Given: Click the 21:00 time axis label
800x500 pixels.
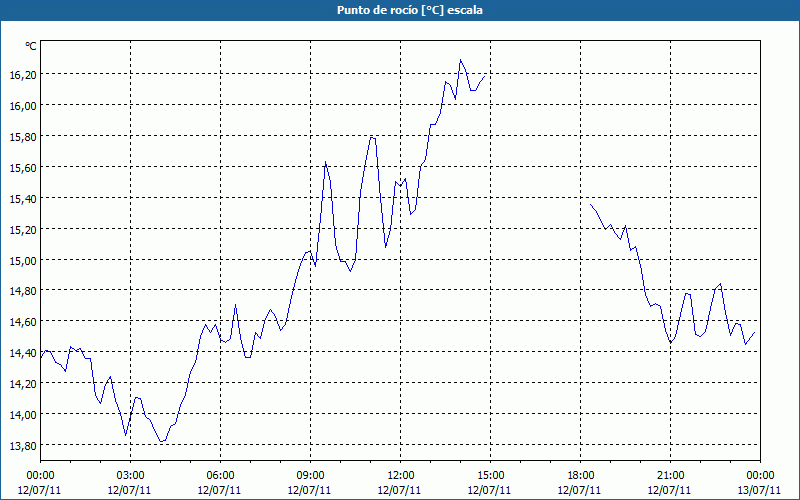Looking at the screenshot, I should pyautogui.click(x=670, y=476).
